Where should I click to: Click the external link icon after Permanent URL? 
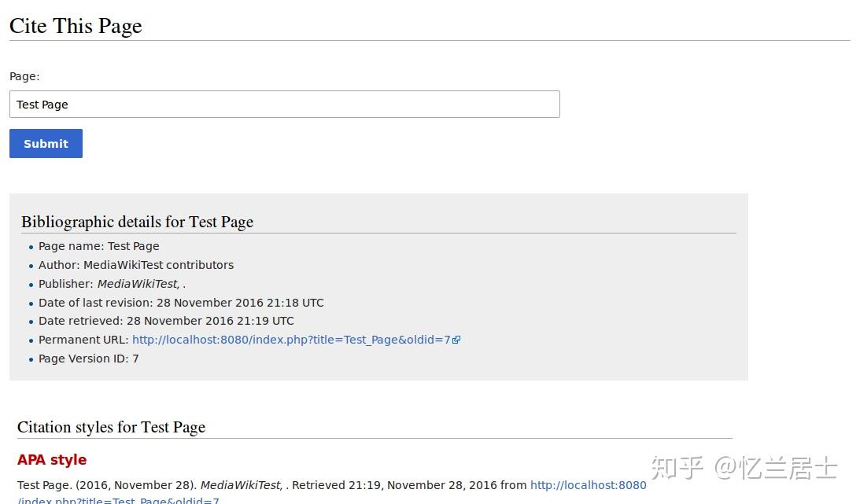456,340
